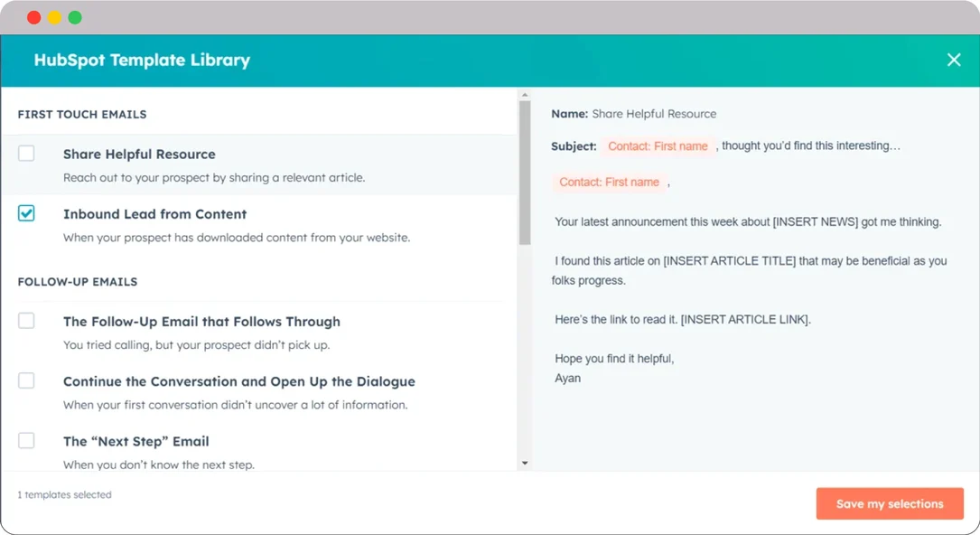
Task: Click the green macOS zoom button
Action: point(75,16)
